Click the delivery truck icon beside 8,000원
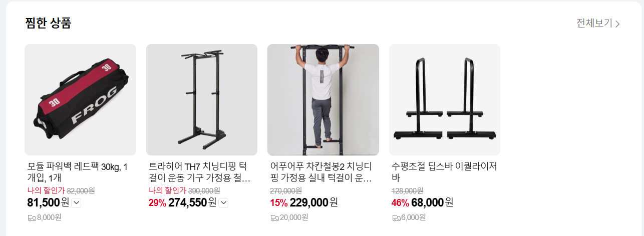This screenshot has height=236, width=644. [x=32, y=217]
